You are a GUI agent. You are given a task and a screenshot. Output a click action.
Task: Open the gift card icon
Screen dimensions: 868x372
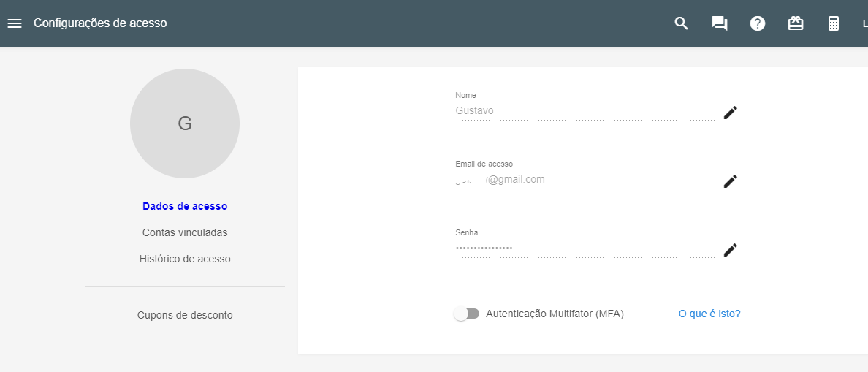796,23
